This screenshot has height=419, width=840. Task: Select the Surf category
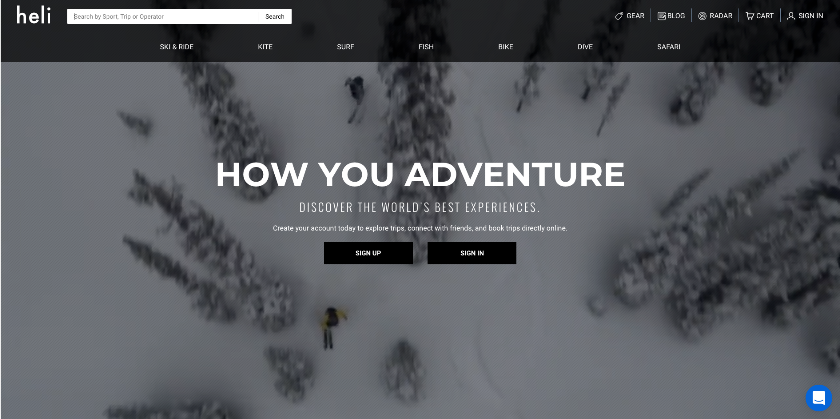click(x=345, y=47)
